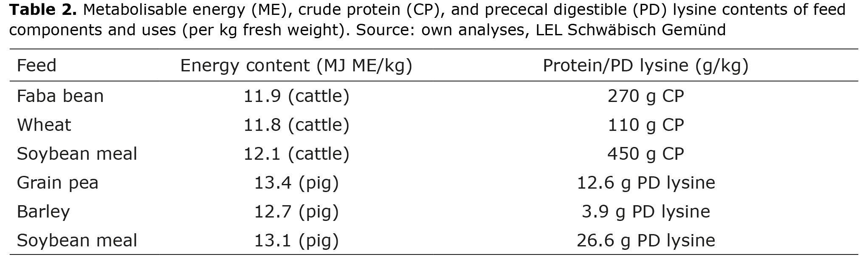This screenshot has height=260, width=868.
Task: Click the 3.9 g PD lysine value
Action: pos(646,212)
